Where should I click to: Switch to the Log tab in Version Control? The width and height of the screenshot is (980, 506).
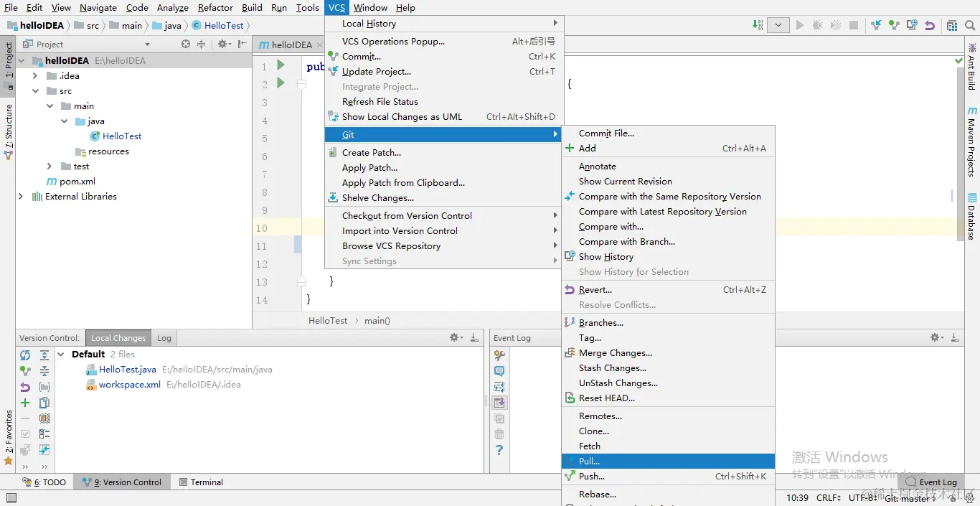coord(164,338)
